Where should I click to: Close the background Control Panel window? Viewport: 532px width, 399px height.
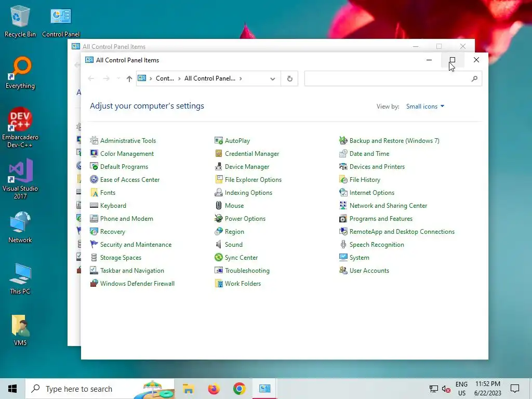[463, 46]
